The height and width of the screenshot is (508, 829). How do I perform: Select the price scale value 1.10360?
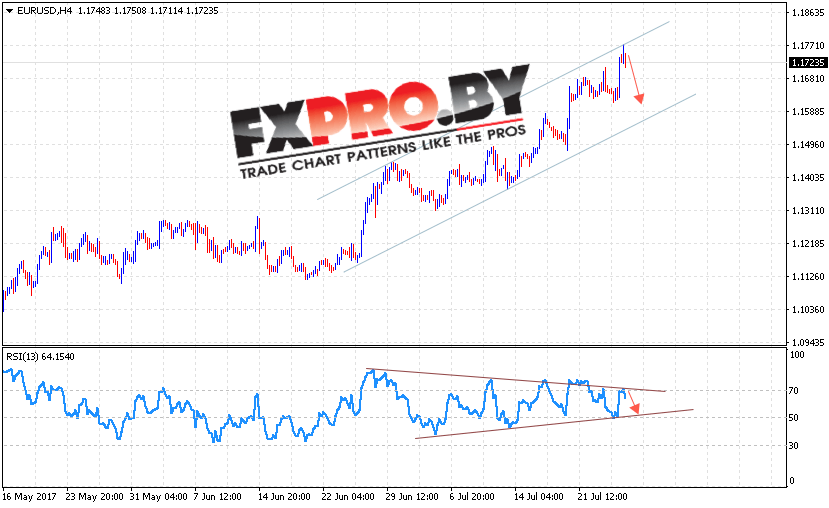click(808, 310)
